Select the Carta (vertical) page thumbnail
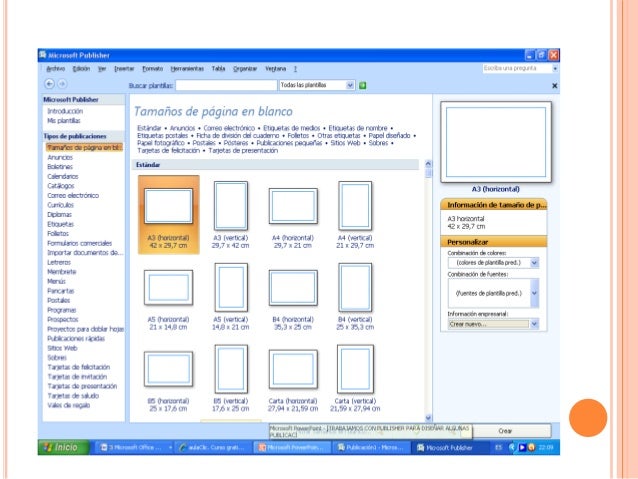The height and width of the screenshot is (479, 638). [355, 369]
